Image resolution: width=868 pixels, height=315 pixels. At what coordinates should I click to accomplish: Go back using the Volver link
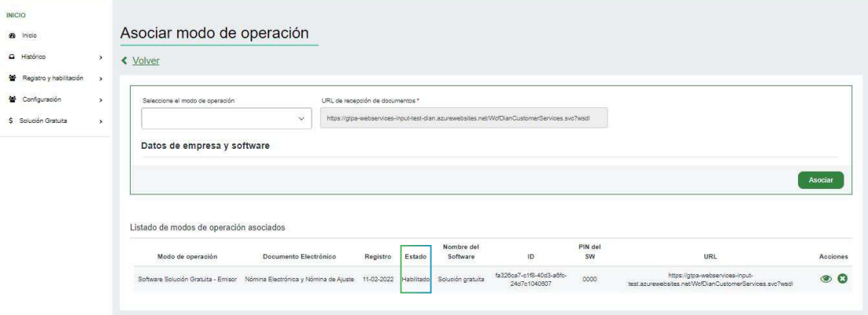tap(146, 61)
